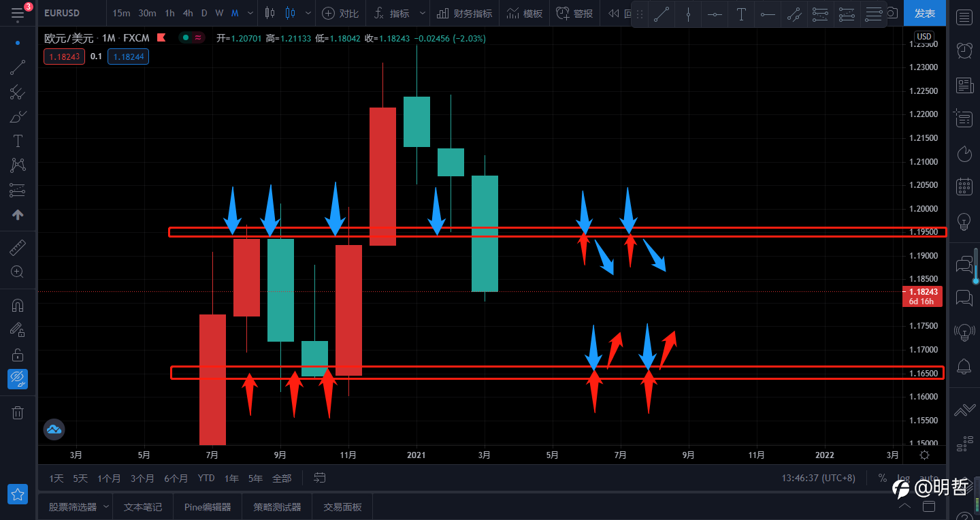
Task: Click the red sell price 1.18243 button
Action: 64,56
